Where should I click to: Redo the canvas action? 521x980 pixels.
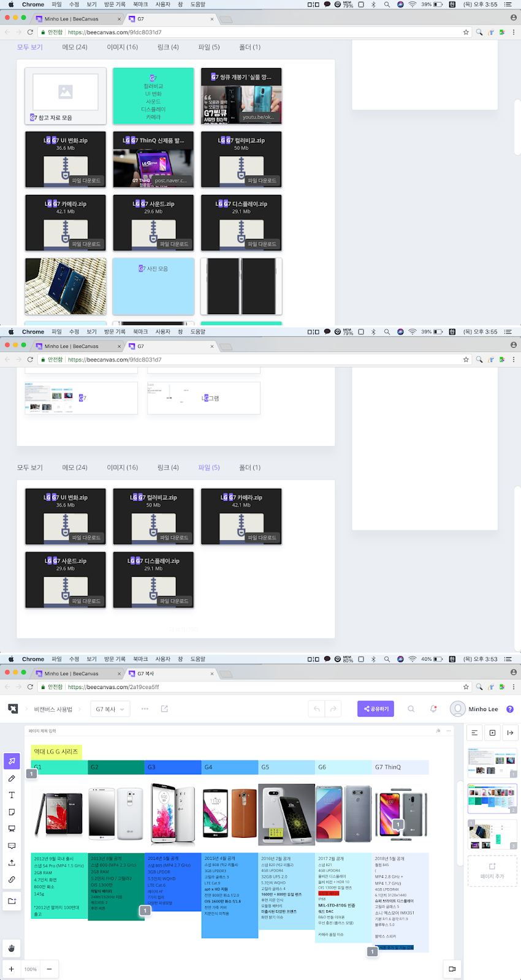point(333,709)
